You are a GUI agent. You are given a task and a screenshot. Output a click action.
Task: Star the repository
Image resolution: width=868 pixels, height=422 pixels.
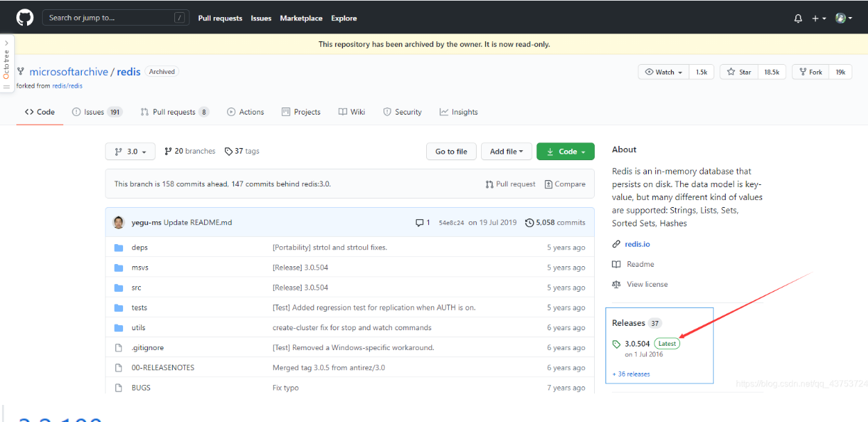click(739, 72)
